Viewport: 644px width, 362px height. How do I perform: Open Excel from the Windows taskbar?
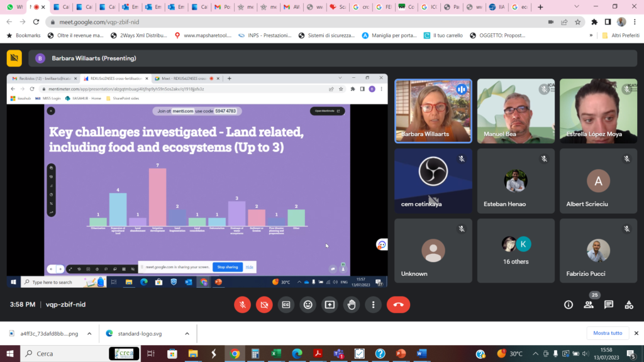276,353
